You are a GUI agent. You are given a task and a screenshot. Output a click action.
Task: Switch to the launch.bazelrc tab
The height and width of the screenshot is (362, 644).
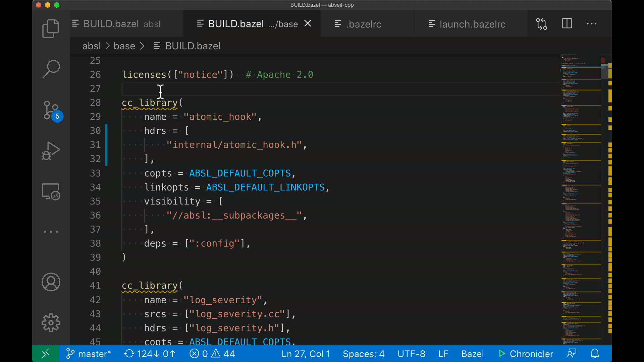472,24
